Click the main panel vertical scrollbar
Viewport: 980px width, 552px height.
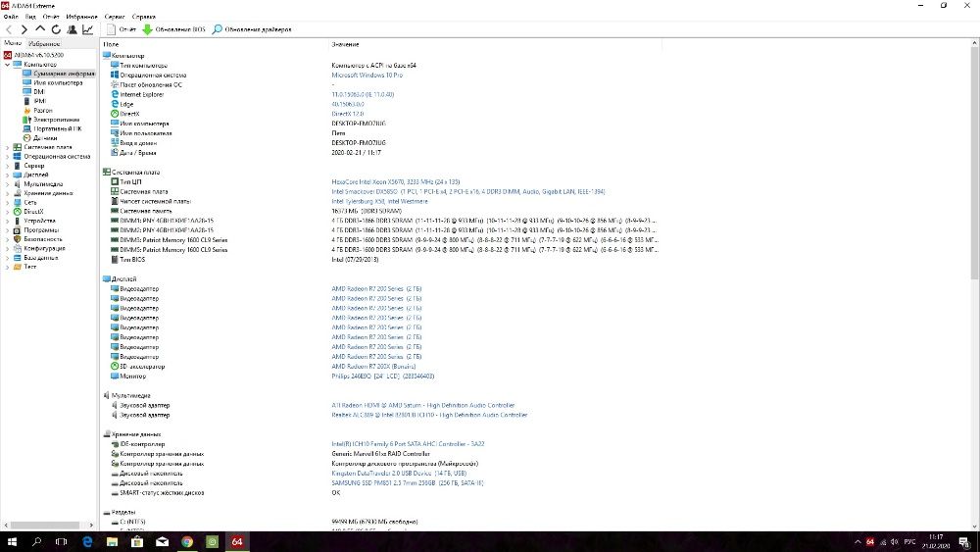click(974, 163)
